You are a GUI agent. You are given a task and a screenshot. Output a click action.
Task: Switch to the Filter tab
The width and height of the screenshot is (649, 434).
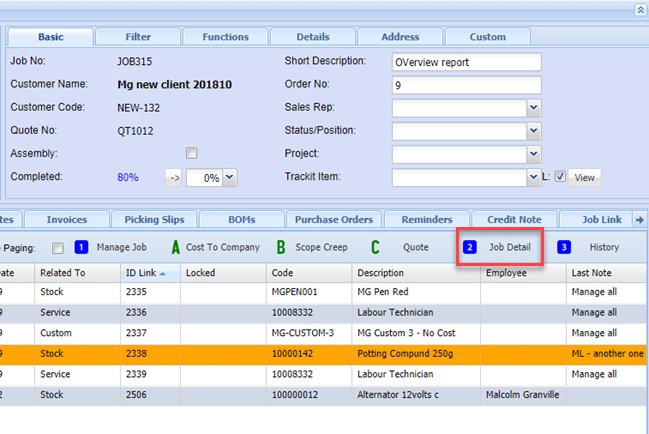[x=138, y=37]
